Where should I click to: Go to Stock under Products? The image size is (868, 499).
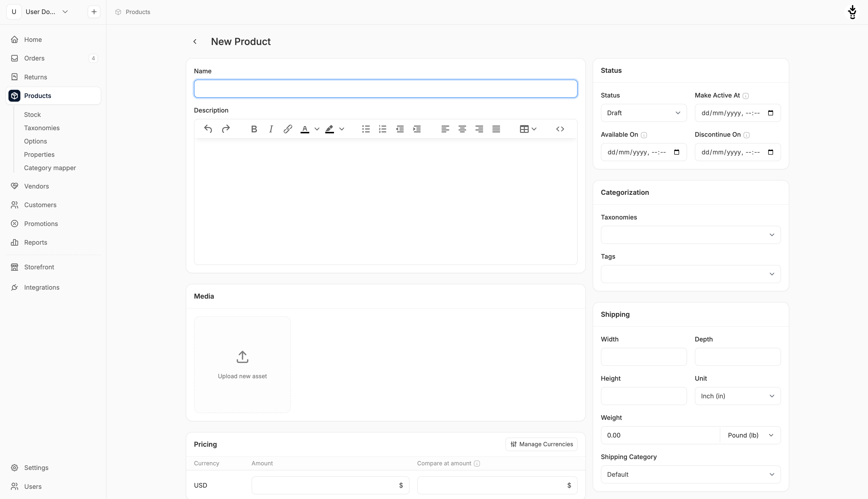click(32, 114)
